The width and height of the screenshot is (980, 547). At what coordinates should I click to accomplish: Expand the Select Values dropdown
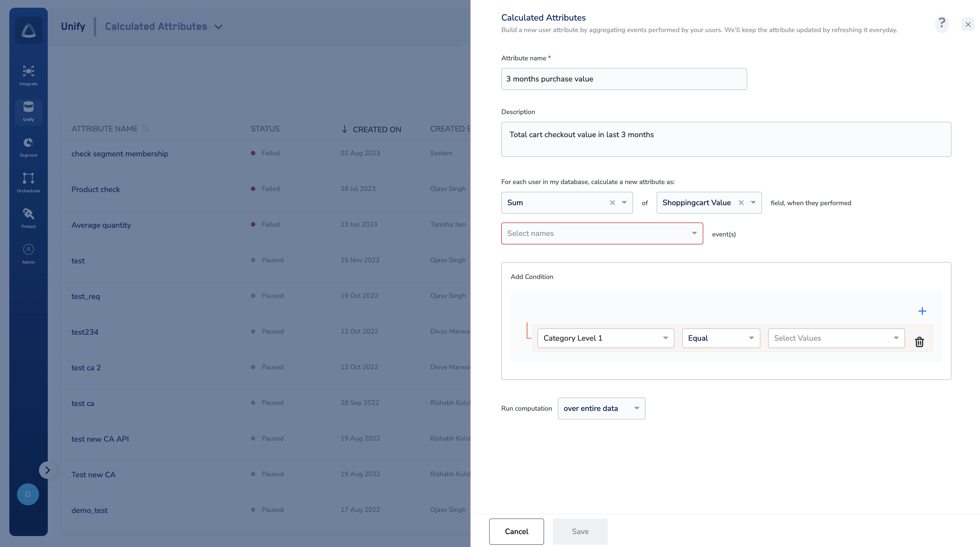pyautogui.click(x=836, y=338)
